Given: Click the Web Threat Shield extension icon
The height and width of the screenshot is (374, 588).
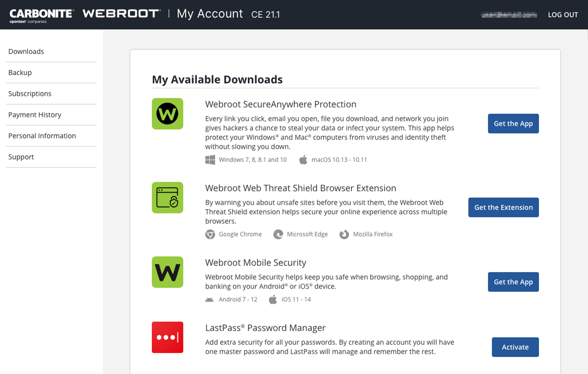Looking at the screenshot, I should pyautogui.click(x=168, y=198).
